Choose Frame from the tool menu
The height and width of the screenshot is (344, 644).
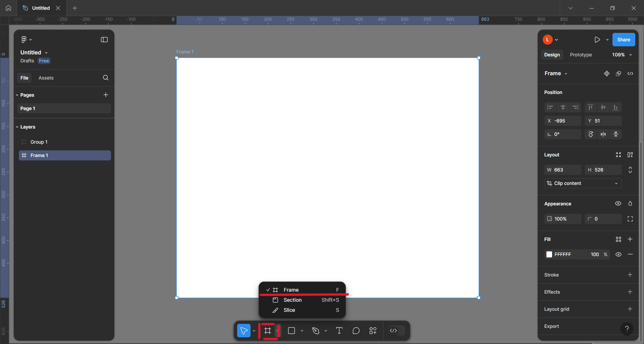point(302,290)
